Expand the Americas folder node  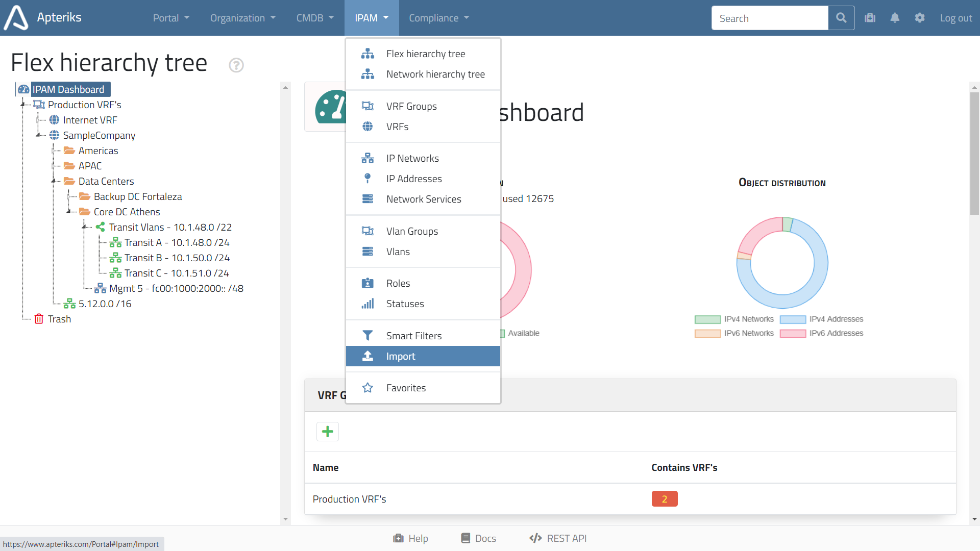click(x=53, y=151)
